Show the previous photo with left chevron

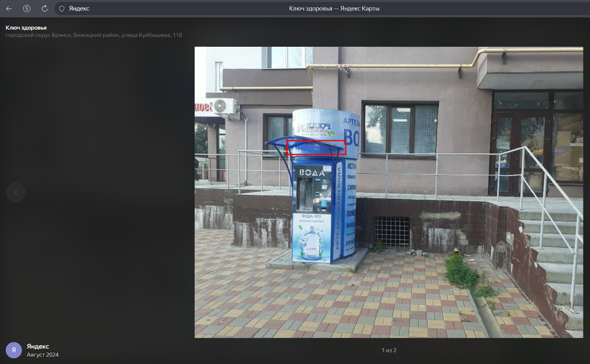coord(16,192)
